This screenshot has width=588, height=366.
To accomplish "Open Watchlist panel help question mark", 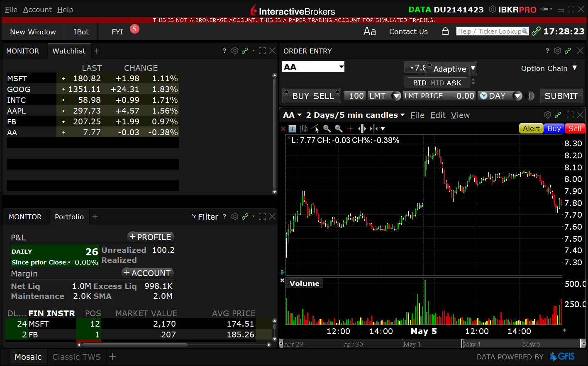I will coord(224,51).
